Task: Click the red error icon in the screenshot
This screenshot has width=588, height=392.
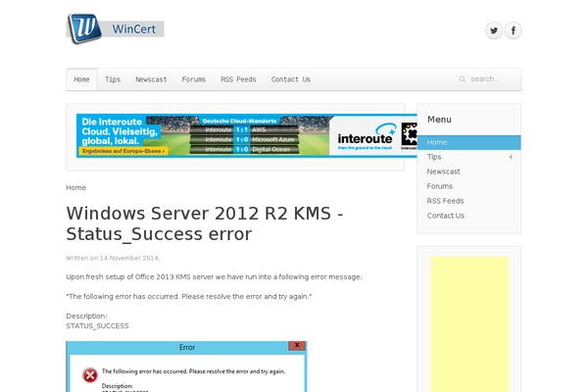Action: [x=90, y=374]
